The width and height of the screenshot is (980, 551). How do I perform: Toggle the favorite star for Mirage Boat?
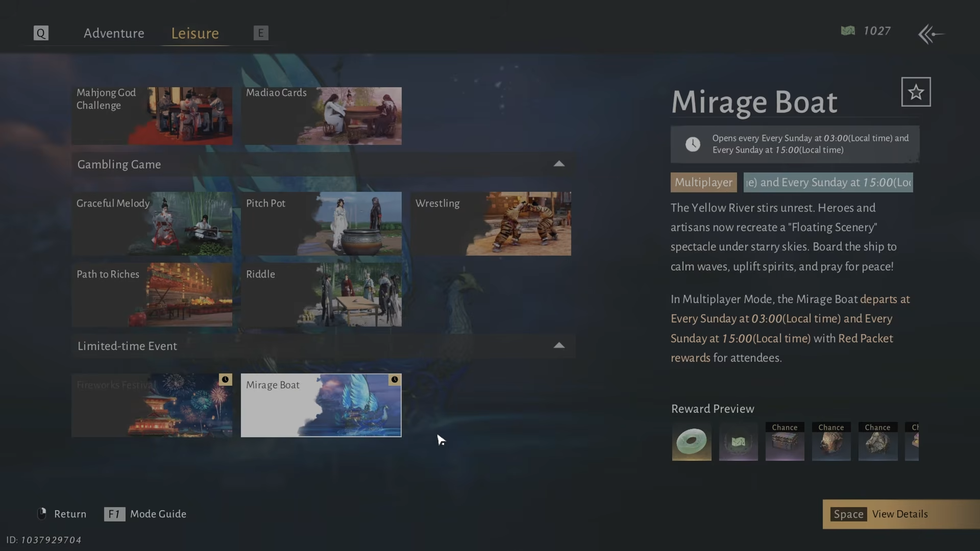[916, 92]
